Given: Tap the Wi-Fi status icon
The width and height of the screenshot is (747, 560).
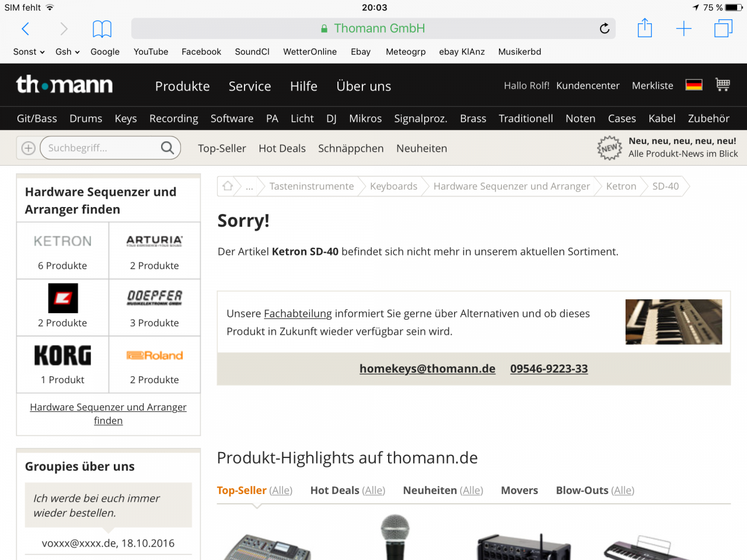Looking at the screenshot, I should [x=50, y=8].
